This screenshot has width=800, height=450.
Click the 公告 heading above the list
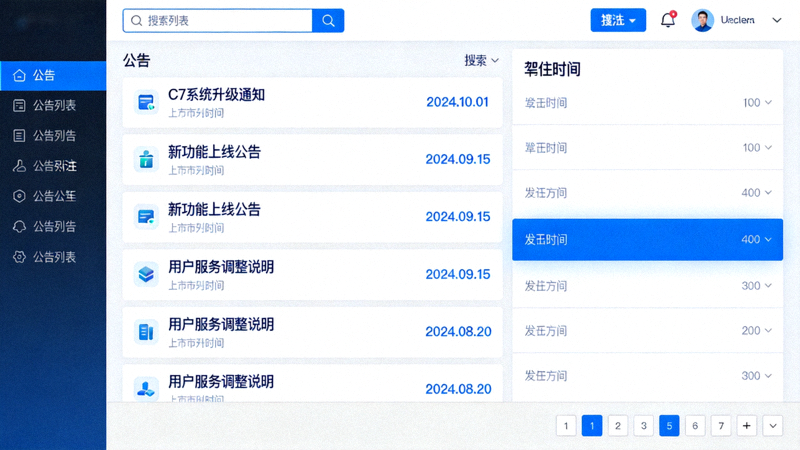(136, 61)
